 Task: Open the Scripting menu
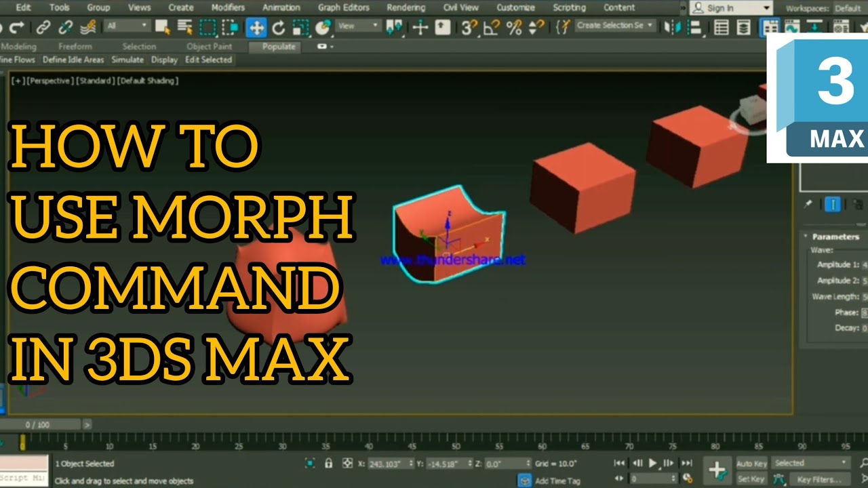coord(569,7)
